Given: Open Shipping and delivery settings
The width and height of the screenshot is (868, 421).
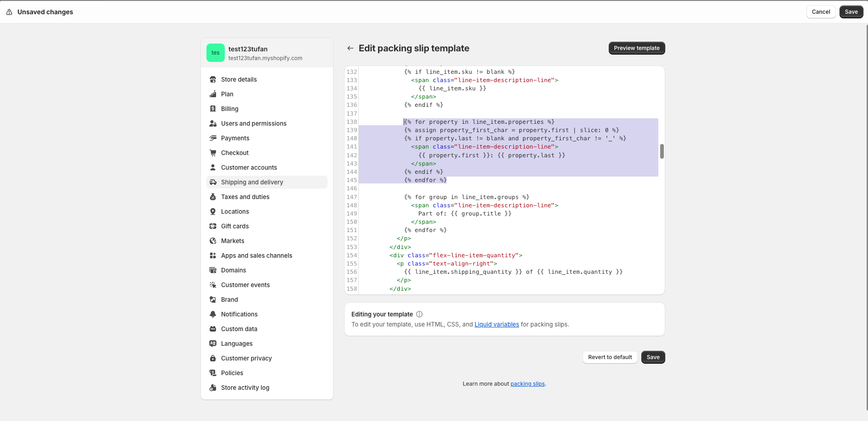Looking at the screenshot, I should [x=267, y=182].
